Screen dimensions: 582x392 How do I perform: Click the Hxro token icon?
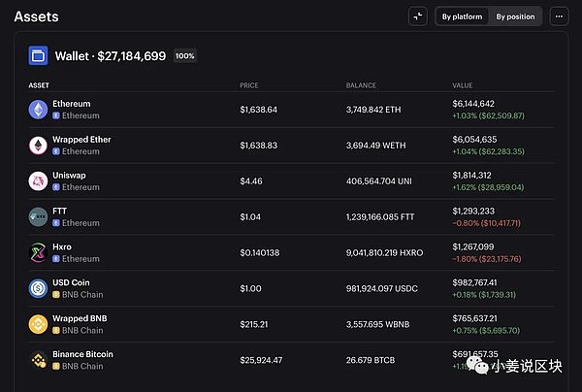pos(38,252)
